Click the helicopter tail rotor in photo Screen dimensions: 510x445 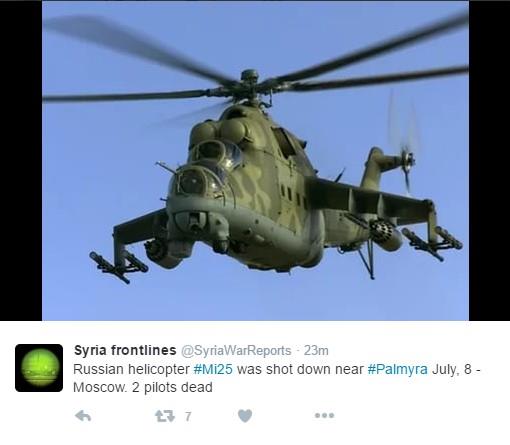point(406,158)
